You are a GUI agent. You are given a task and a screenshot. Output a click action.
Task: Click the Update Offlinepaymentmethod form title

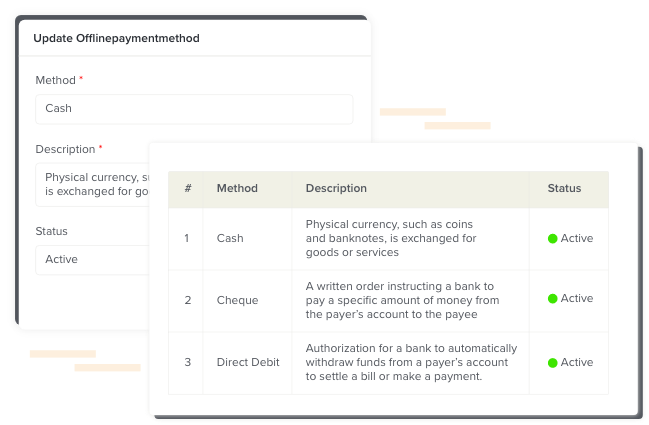(x=116, y=38)
